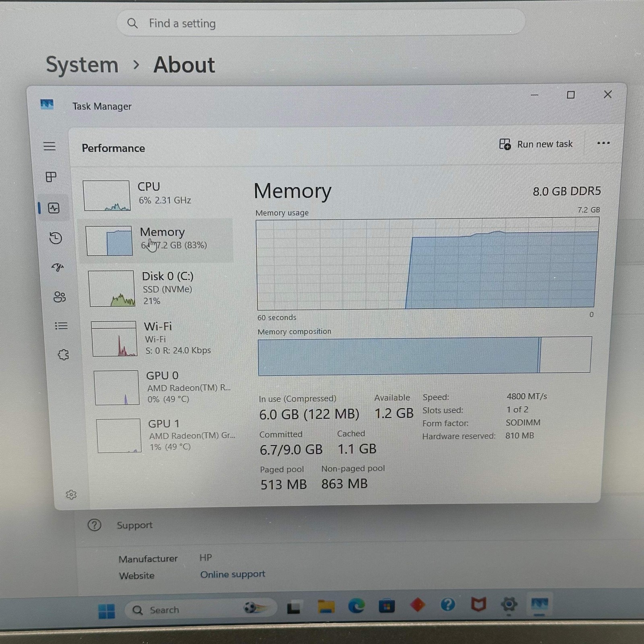
Task: Click the Paged pool value 513 MB
Action: (x=283, y=485)
